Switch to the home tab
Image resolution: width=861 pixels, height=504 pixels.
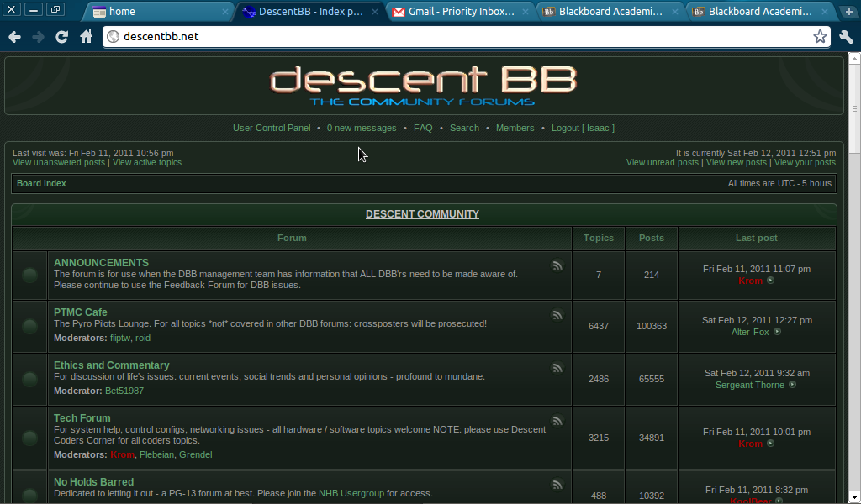[159, 12]
